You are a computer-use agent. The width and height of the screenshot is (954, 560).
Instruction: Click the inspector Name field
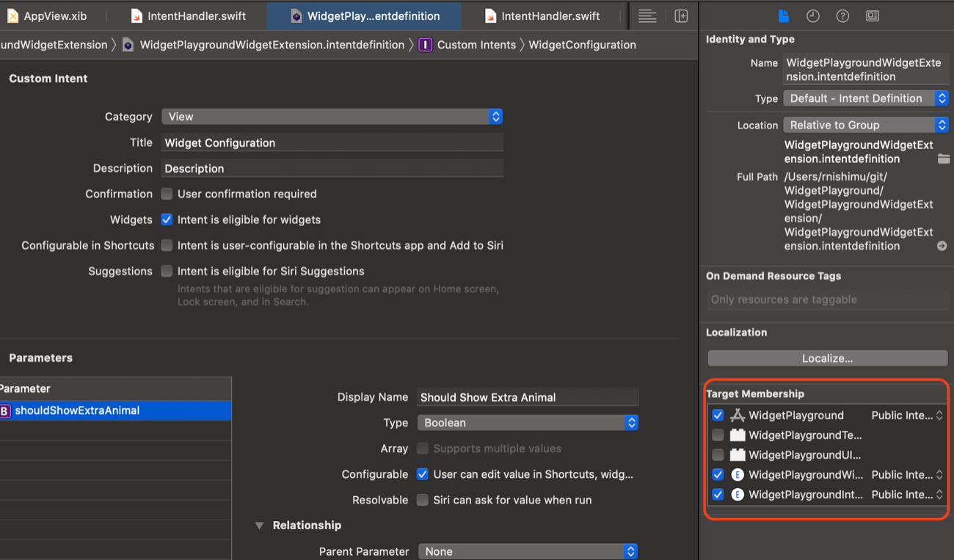point(866,70)
